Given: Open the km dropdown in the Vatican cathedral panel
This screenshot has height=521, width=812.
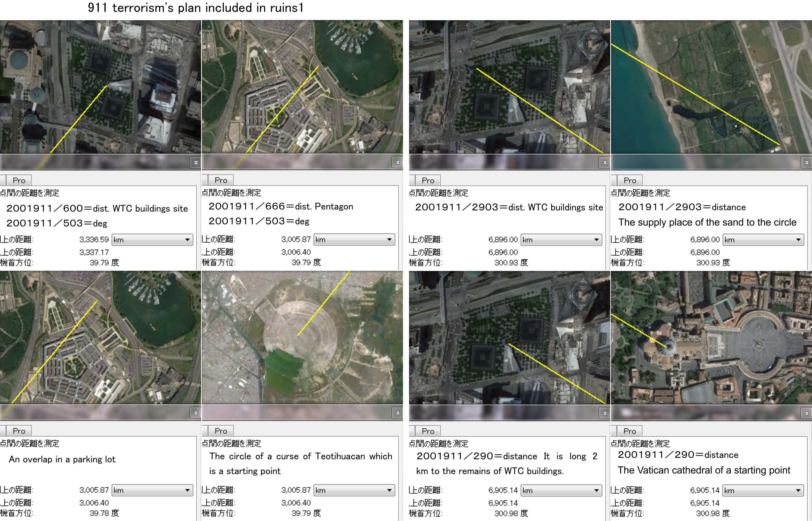Looking at the screenshot, I should point(763,491).
